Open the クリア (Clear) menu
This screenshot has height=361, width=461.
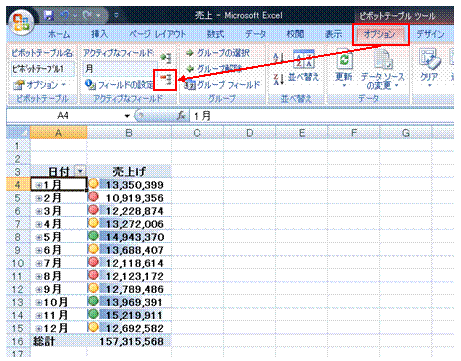click(429, 68)
